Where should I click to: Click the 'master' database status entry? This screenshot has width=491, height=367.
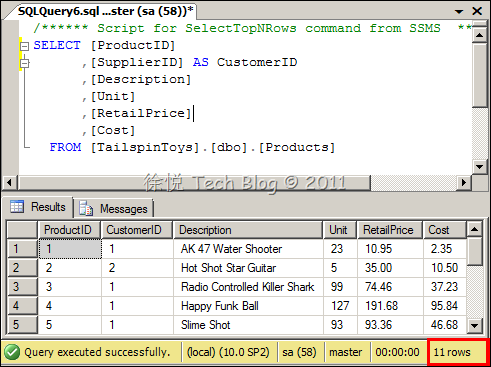(x=346, y=352)
